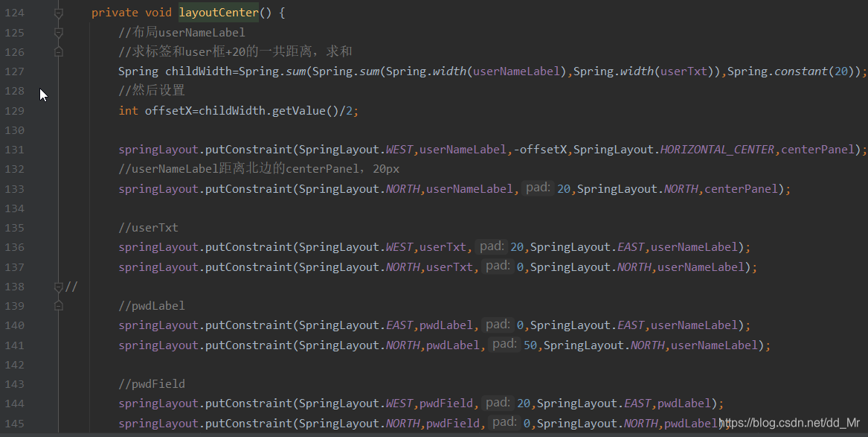Click 'int offsetX' on line 129
The image size is (868, 437).
coord(155,111)
